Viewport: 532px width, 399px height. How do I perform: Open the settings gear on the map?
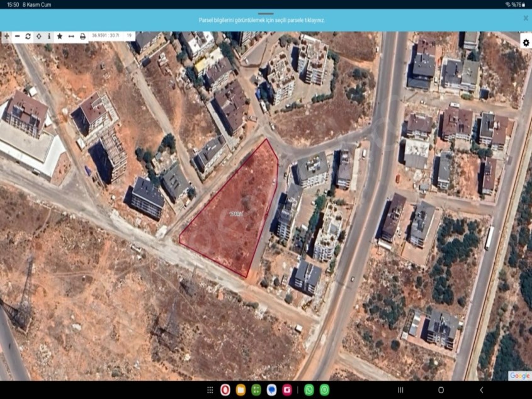526,42
